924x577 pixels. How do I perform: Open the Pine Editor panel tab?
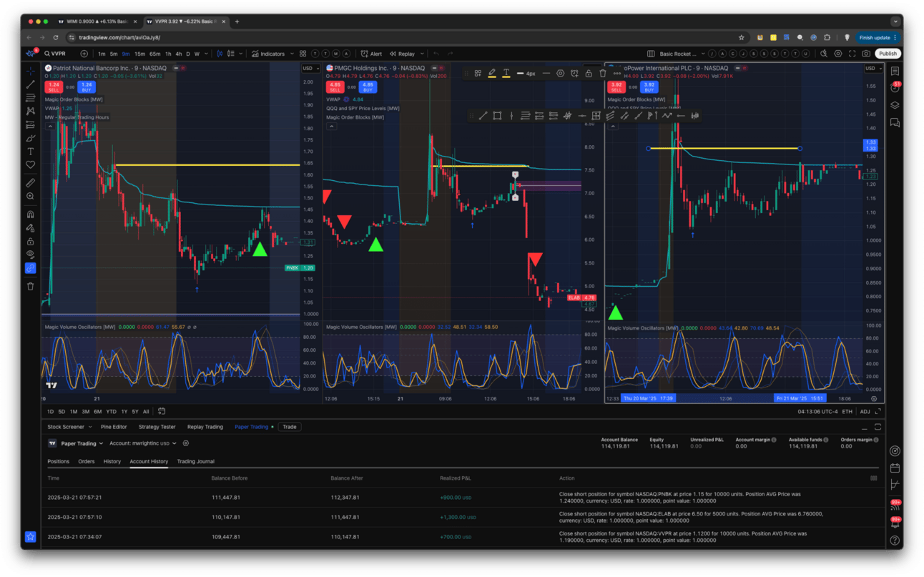(114, 427)
